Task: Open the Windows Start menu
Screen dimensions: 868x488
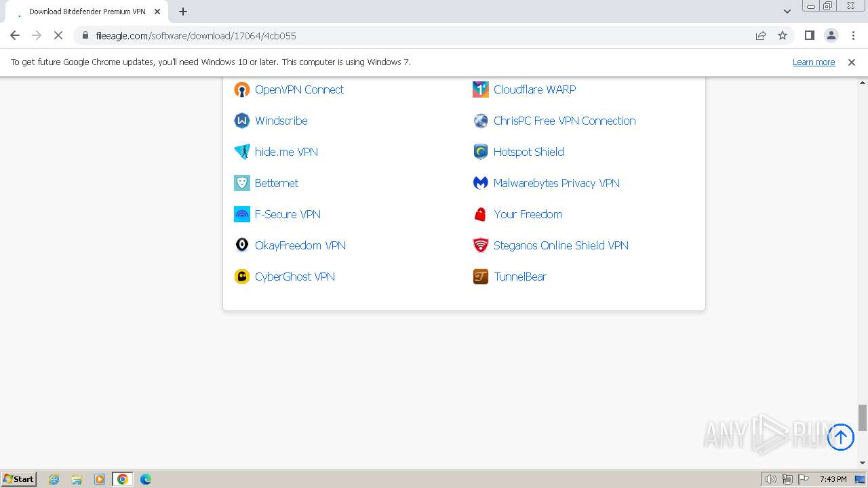Action: pyautogui.click(x=19, y=479)
